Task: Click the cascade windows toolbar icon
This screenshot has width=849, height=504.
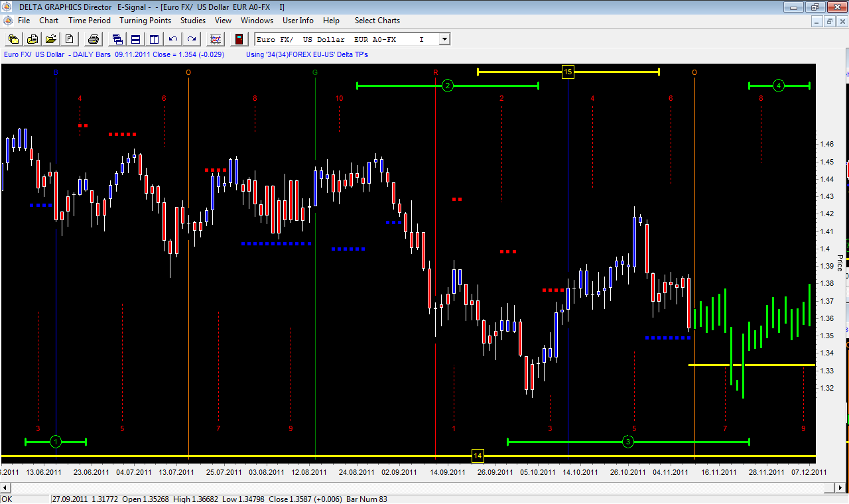Action: coord(117,39)
